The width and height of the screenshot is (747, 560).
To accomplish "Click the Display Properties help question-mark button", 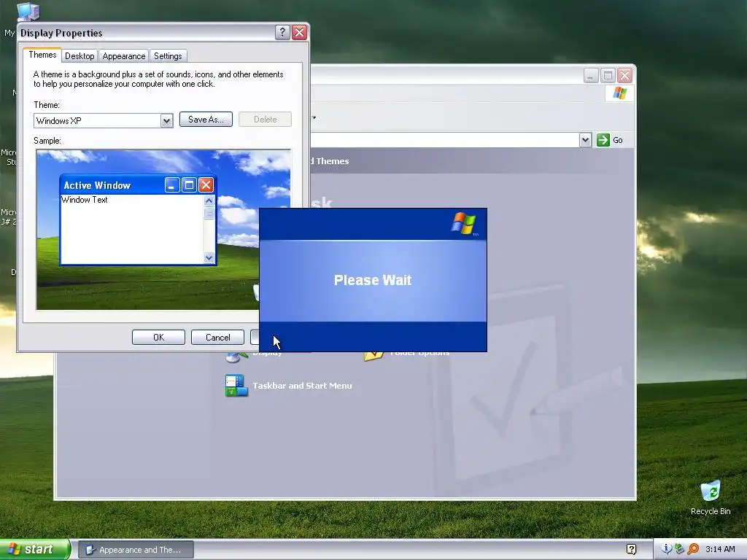I will tap(282, 32).
